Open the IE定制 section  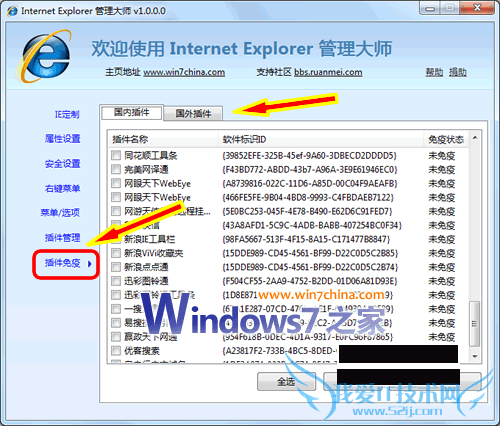click(x=67, y=115)
